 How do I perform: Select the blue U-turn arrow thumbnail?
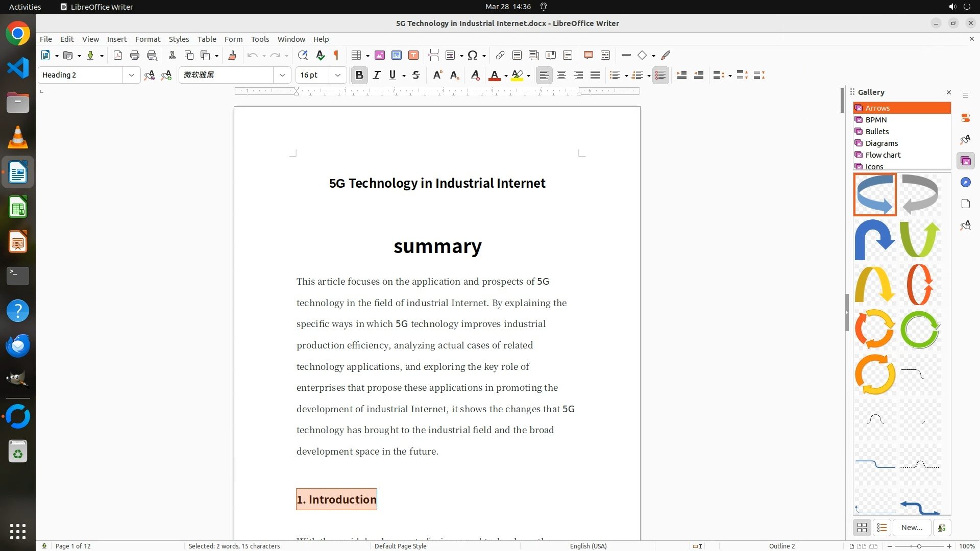875,239
